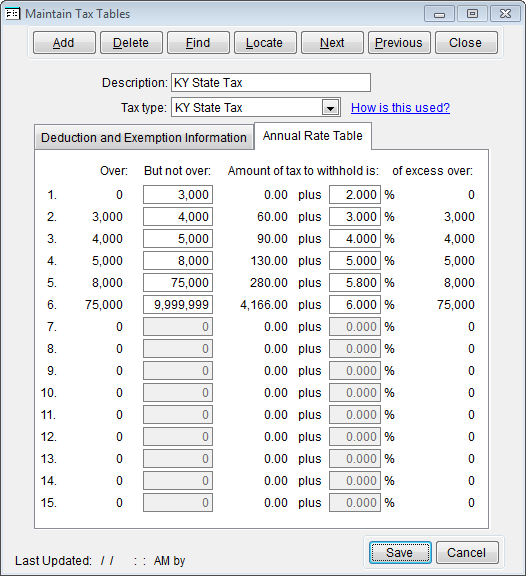This screenshot has height=576, width=526.
Task: Click row 1 percent field 2.000
Action: tap(355, 195)
